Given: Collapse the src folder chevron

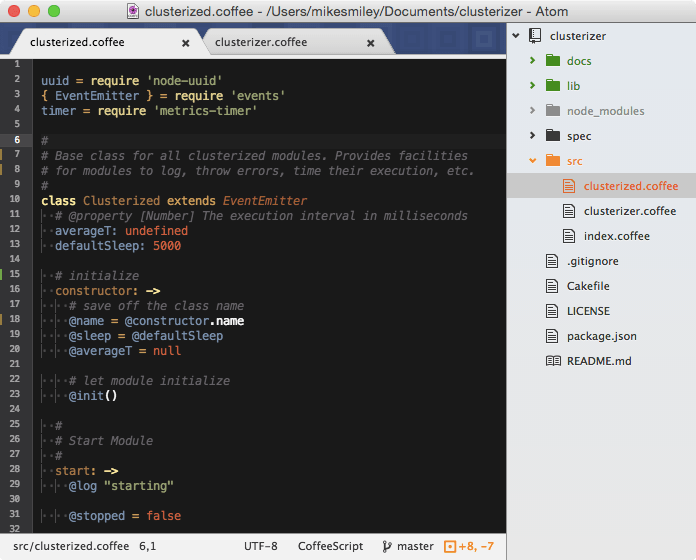Looking at the screenshot, I should tap(533, 161).
